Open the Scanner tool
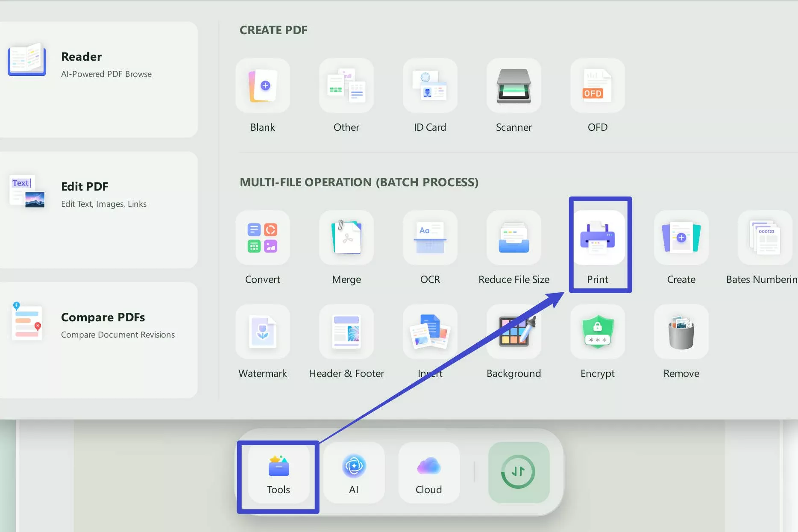The height and width of the screenshot is (532, 798). (x=514, y=85)
